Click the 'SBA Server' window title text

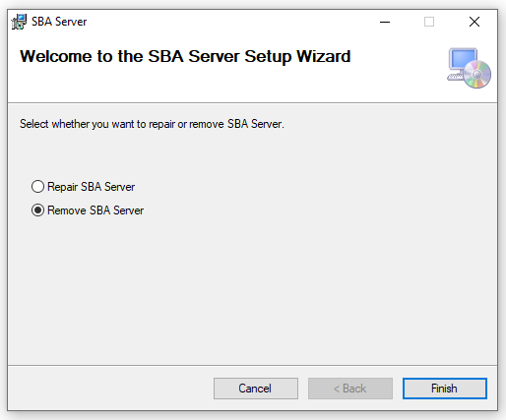59,22
